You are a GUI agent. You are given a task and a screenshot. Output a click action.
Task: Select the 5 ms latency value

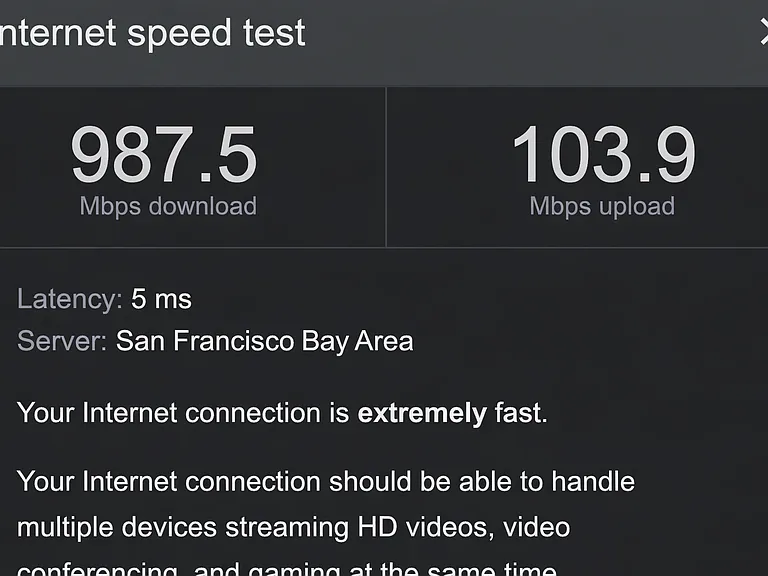tap(161, 299)
